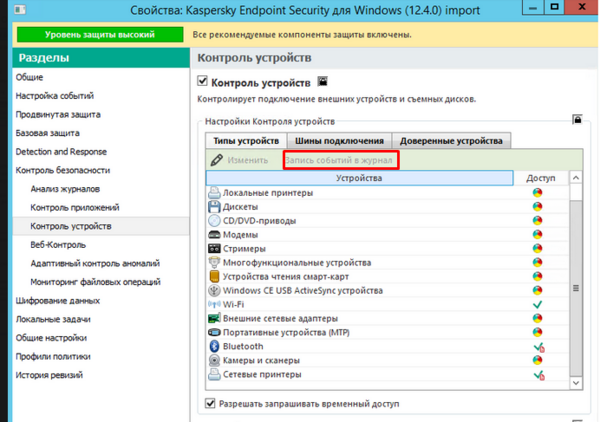The width and height of the screenshot is (600, 422).
Task: Switch to the Типы устройств tab
Action: coord(246,141)
